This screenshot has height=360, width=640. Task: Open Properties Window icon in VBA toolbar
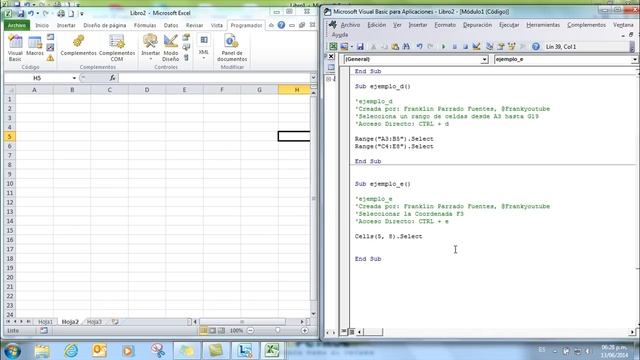tap(500, 47)
